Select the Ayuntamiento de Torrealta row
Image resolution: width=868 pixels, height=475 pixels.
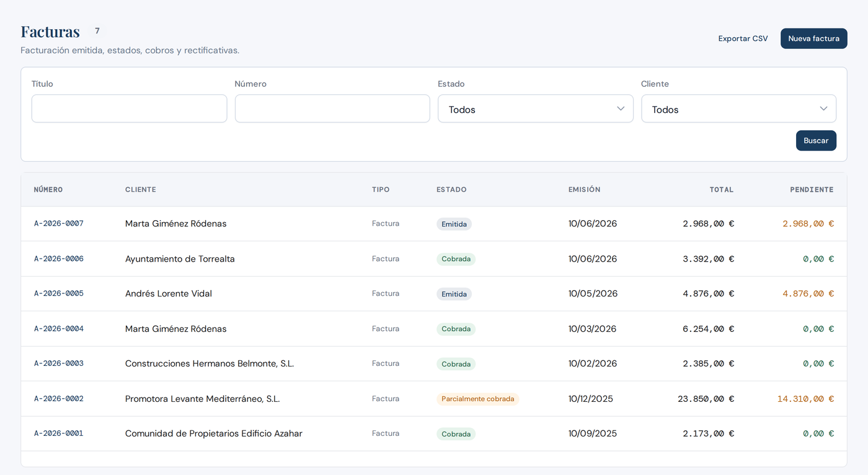(x=434, y=259)
